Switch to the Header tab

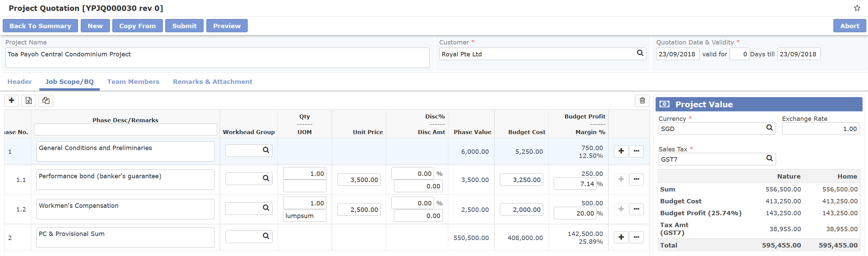[20, 82]
